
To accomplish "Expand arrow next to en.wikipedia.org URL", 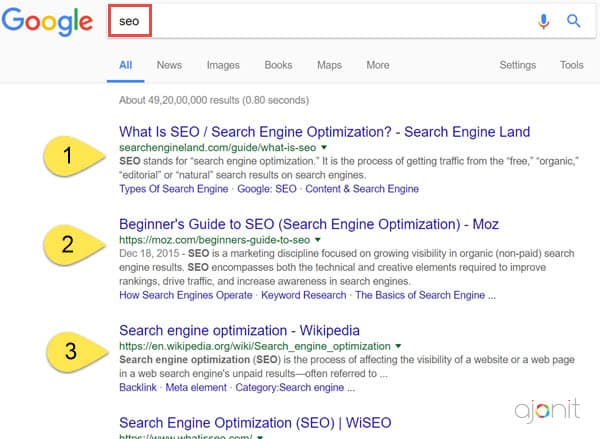I will 398,346.
